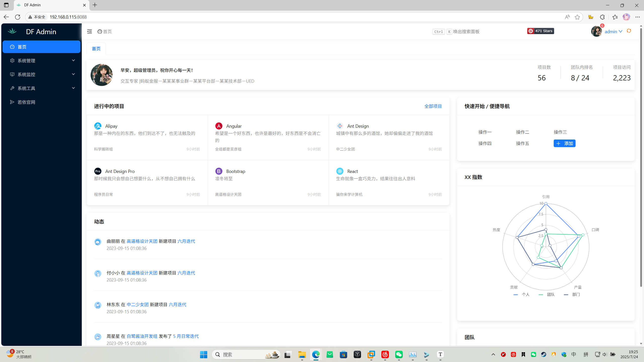Click team name 科学搬砖组
644x362 pixels.
coord(103,149)
